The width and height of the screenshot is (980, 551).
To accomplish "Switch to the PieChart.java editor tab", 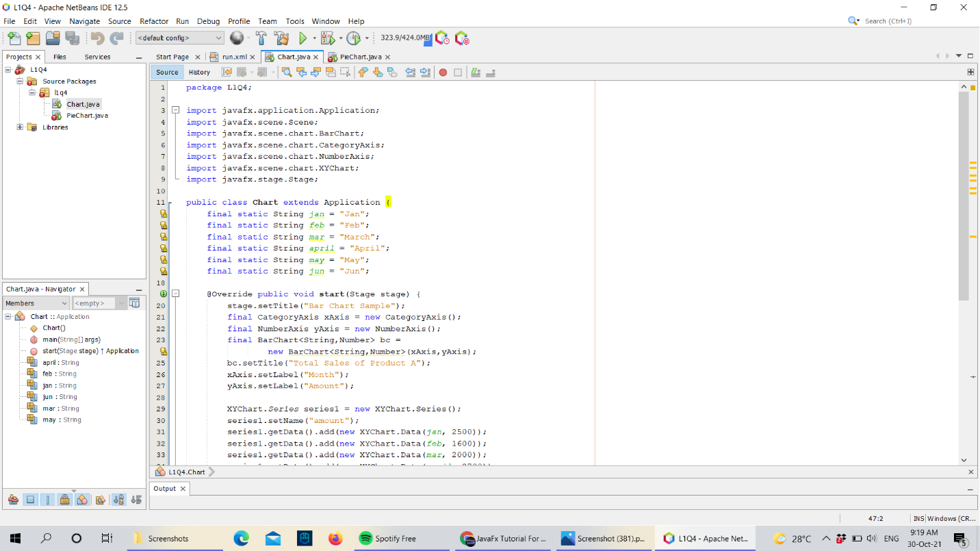I will point(360,57).
